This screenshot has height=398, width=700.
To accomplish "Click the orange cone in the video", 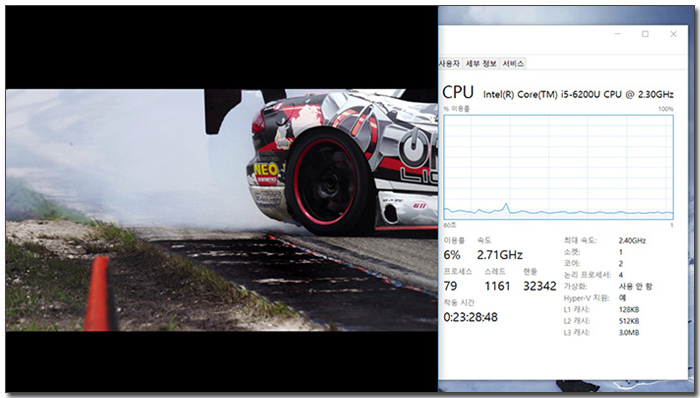I will 97,294.
